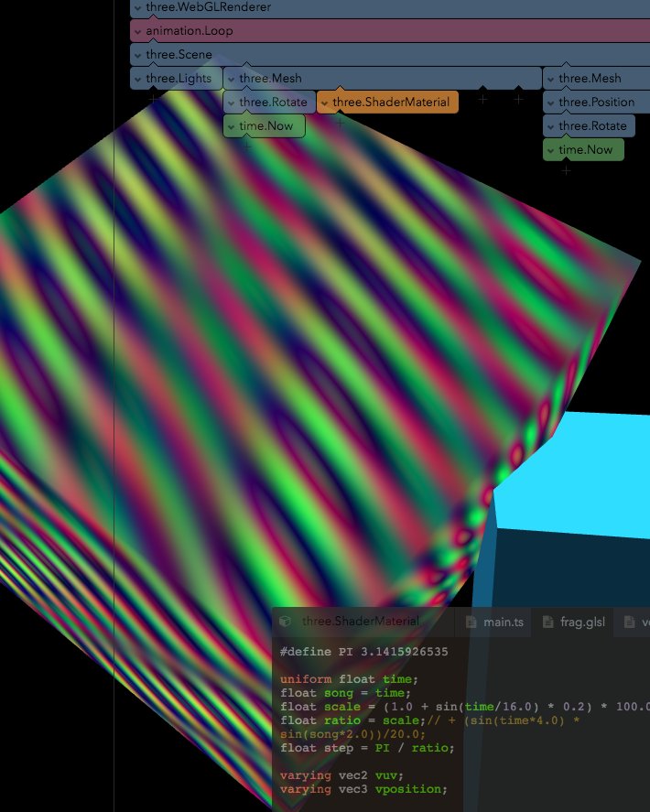Click plus icon below three.ShaderMaterial node
Screen dimensions: 650x812
click(340, 123)
